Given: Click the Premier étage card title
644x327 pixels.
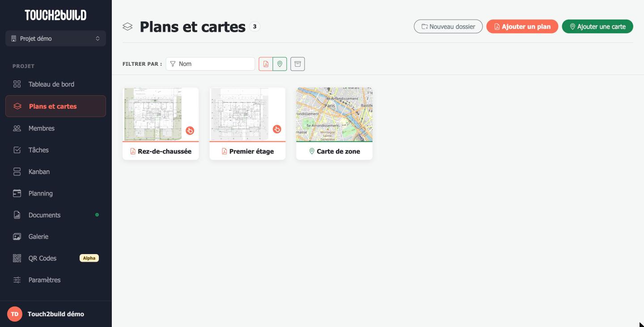Looking at the screenshot, I should pyautogui.click(x=251, y=151).
